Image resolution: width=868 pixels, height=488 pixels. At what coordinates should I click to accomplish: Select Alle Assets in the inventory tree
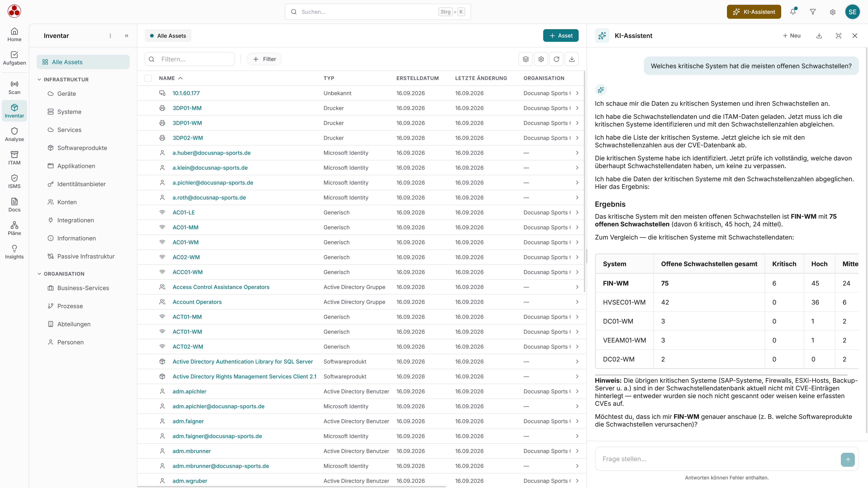(83, 62)
